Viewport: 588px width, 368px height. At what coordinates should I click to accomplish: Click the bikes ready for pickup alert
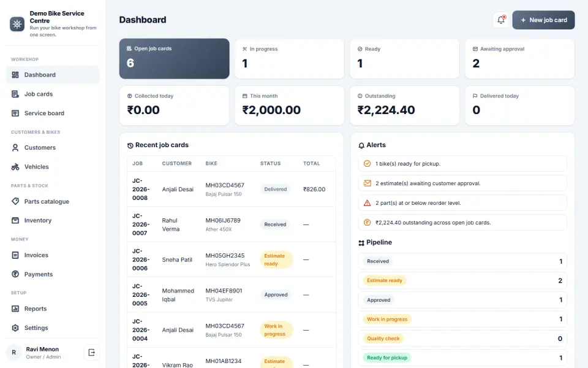[462, 164]
